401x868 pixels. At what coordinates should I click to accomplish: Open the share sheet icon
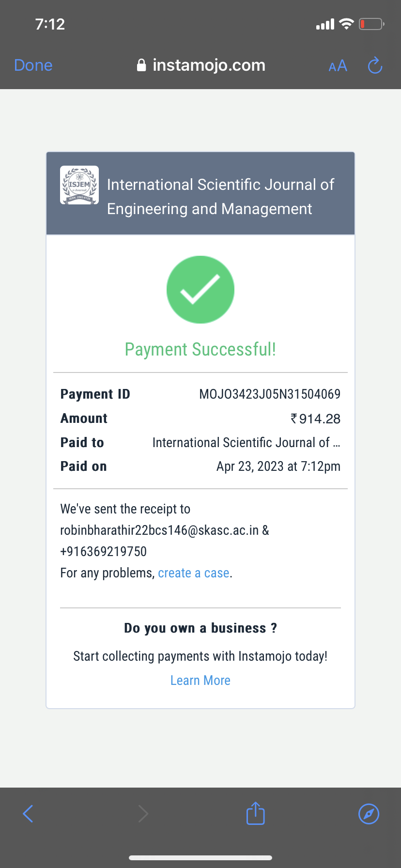click(x=256, y=813)
